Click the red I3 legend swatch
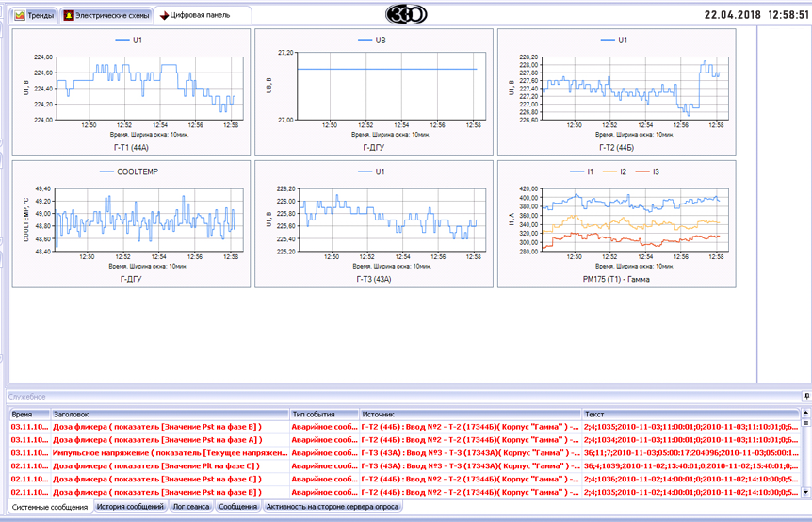The height and width of the screenshot is (522, 812). click(642, 171)
